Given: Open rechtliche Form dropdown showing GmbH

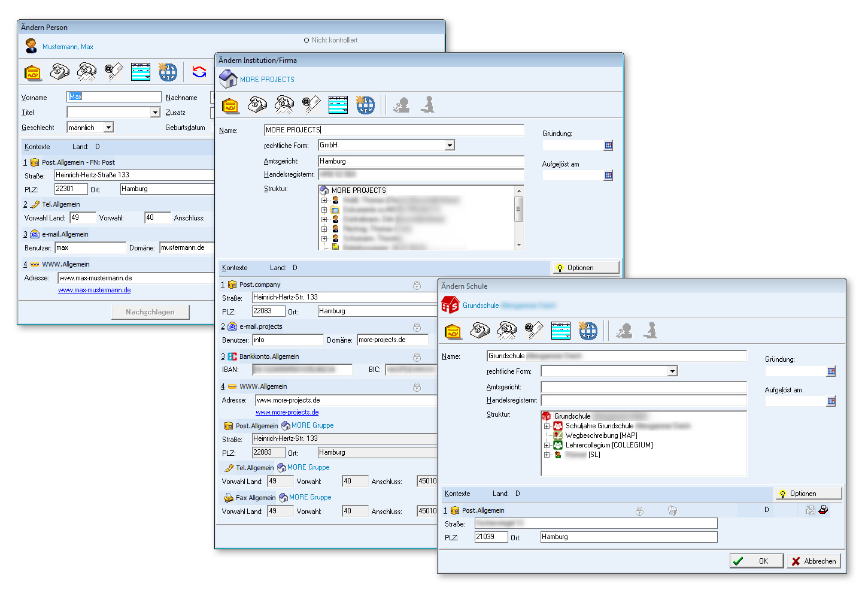Looking at the screenshot, I should pos(449,146).
